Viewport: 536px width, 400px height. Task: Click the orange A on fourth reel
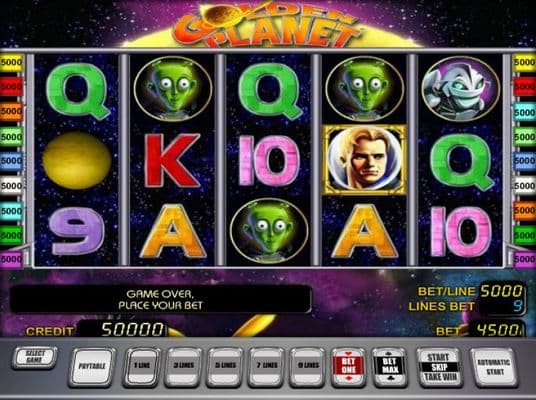click(364, 231)
